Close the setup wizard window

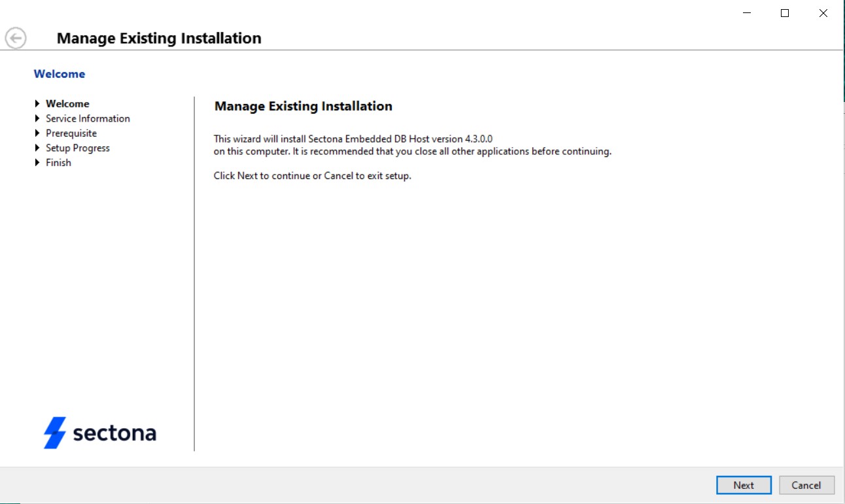click(823, 12)
